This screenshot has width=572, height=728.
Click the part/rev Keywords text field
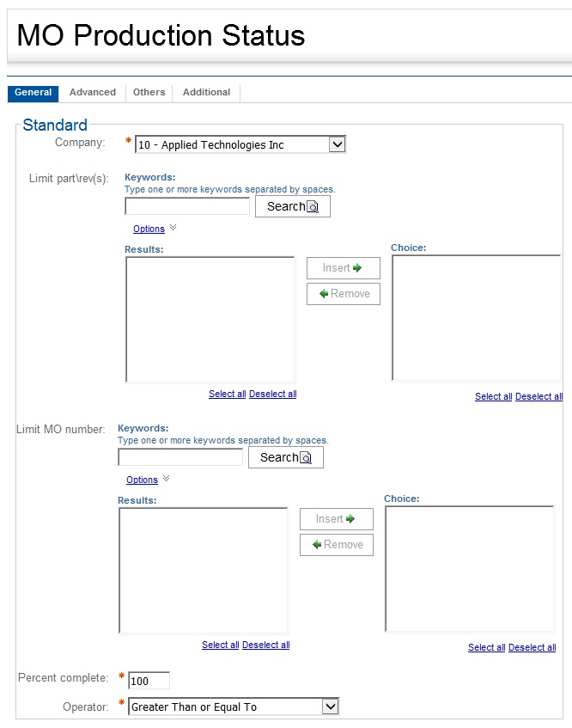click(187, 206)
